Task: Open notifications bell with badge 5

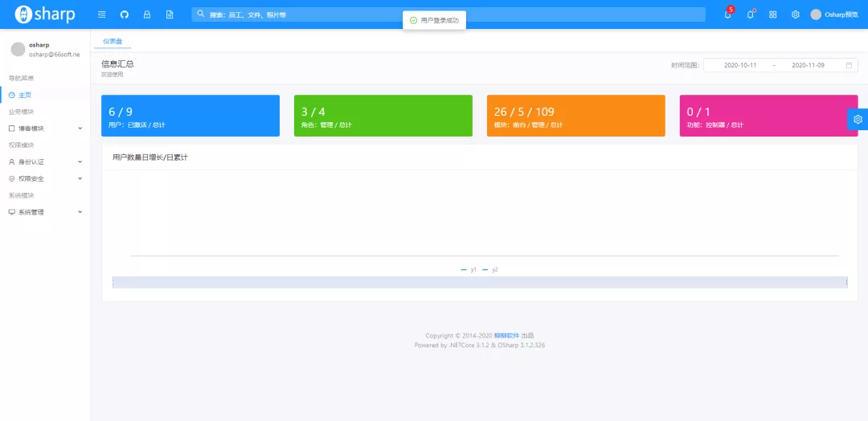Action: click(x=727, y=14)
